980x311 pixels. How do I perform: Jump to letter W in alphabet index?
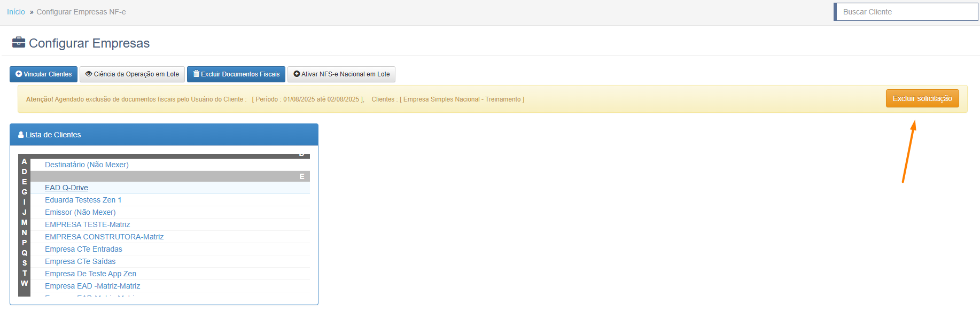tap(24, 283)
